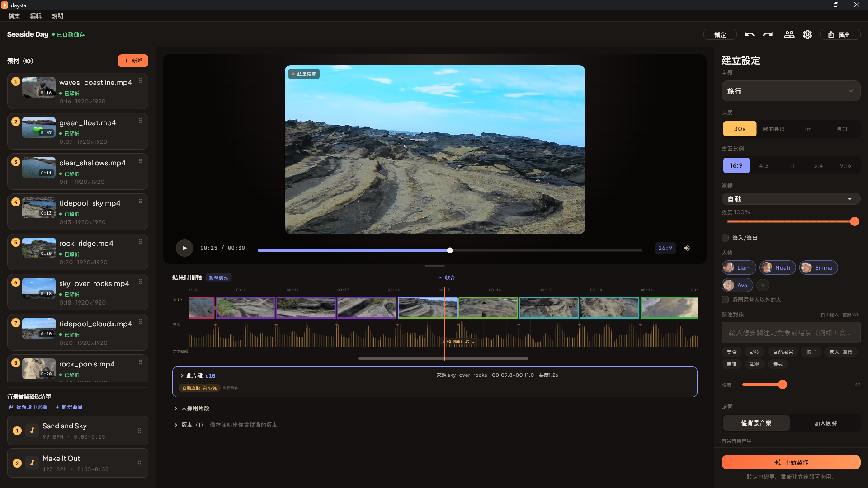The height and width of the screenshot is (488, 868).
Task: Select the 1m length option
Action: pos(808,129)
